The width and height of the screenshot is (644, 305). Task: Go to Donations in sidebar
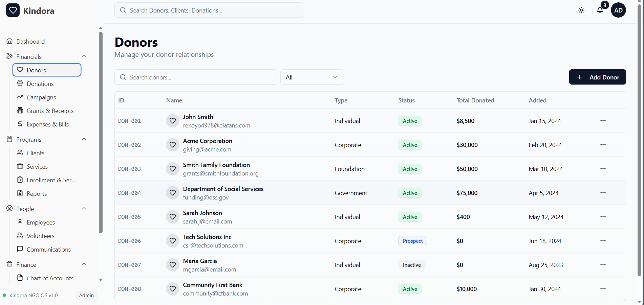point(40,84)
